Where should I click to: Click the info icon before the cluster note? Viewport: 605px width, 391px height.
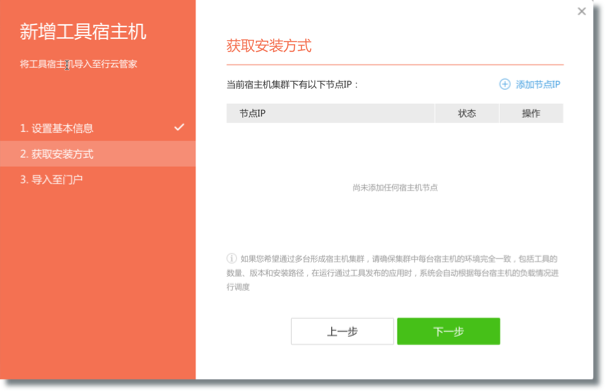coord(232,258)
